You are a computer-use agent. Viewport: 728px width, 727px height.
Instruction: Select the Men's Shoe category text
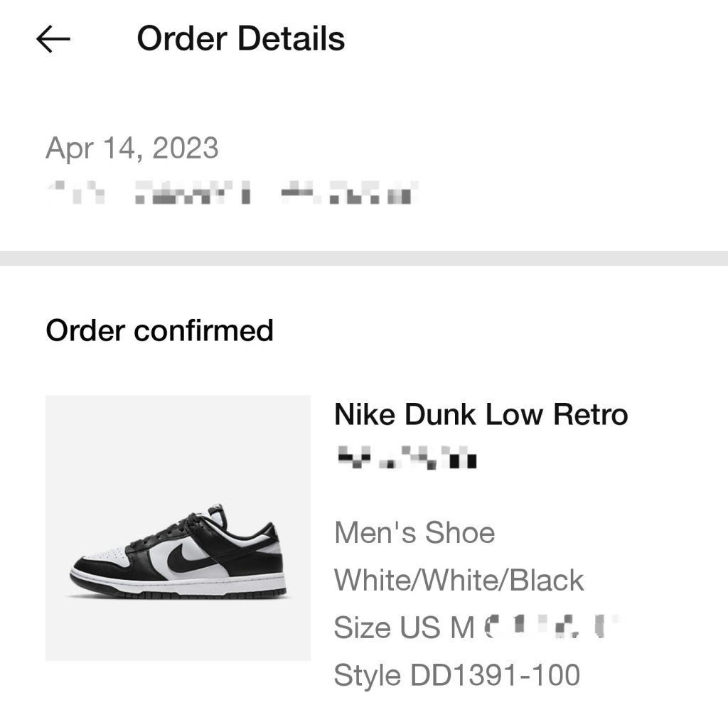tap(414, 532)
